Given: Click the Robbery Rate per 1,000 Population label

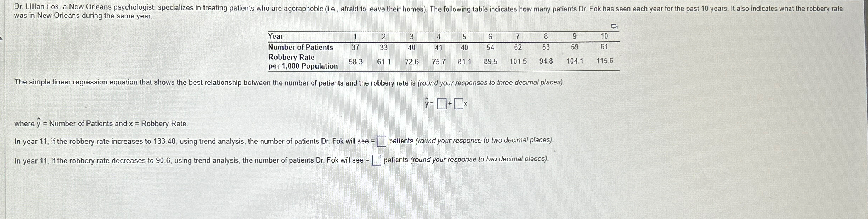Looking at the screenshot, I should (302, 62).
